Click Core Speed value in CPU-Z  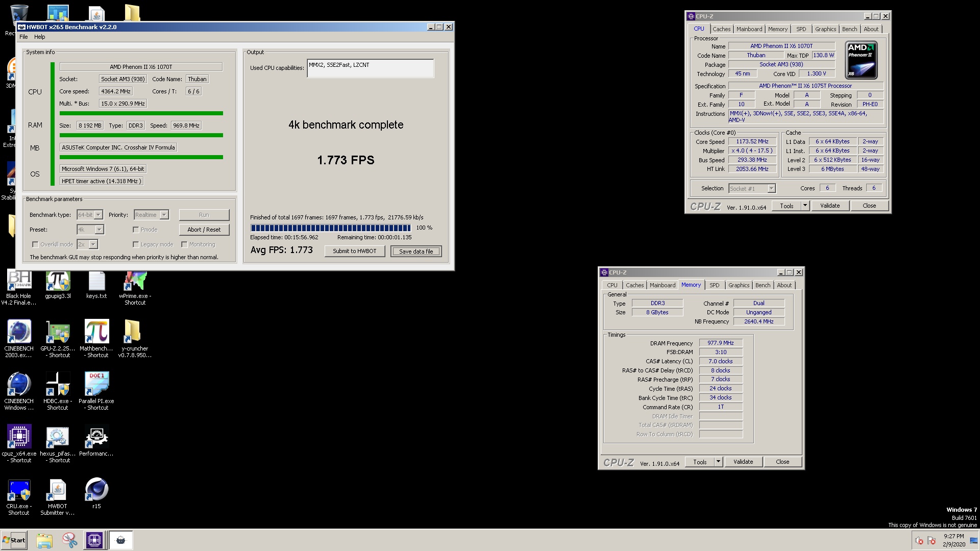752,142
